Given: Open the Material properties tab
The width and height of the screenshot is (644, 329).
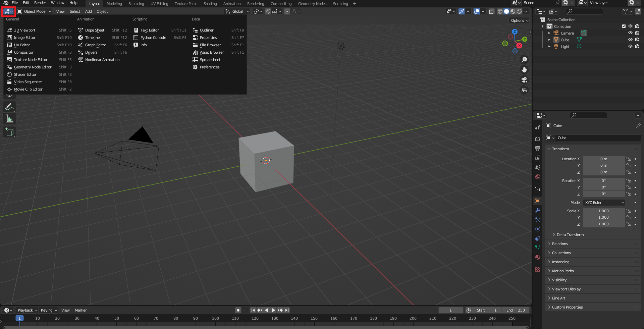Looking at the screenshot, I should (x=538, y=257).
